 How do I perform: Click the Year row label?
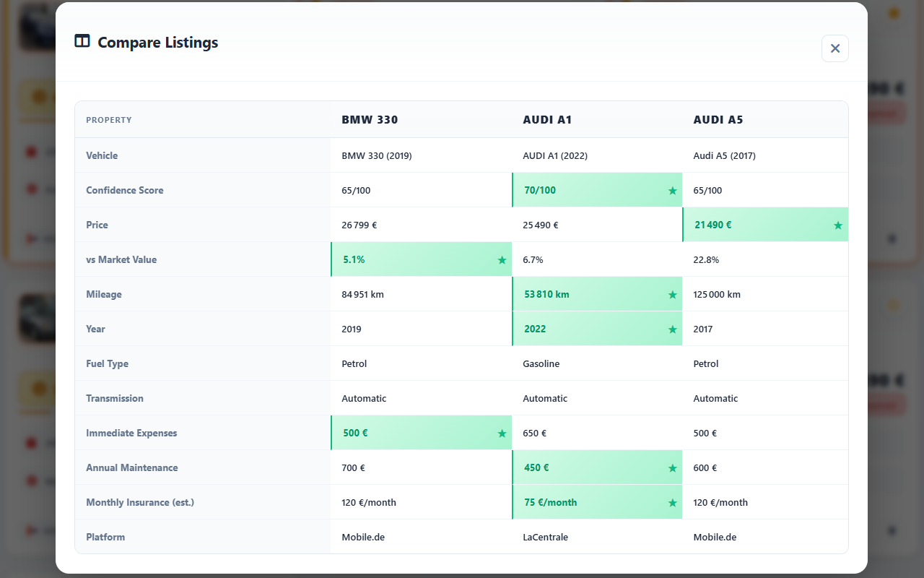point(95,329)
